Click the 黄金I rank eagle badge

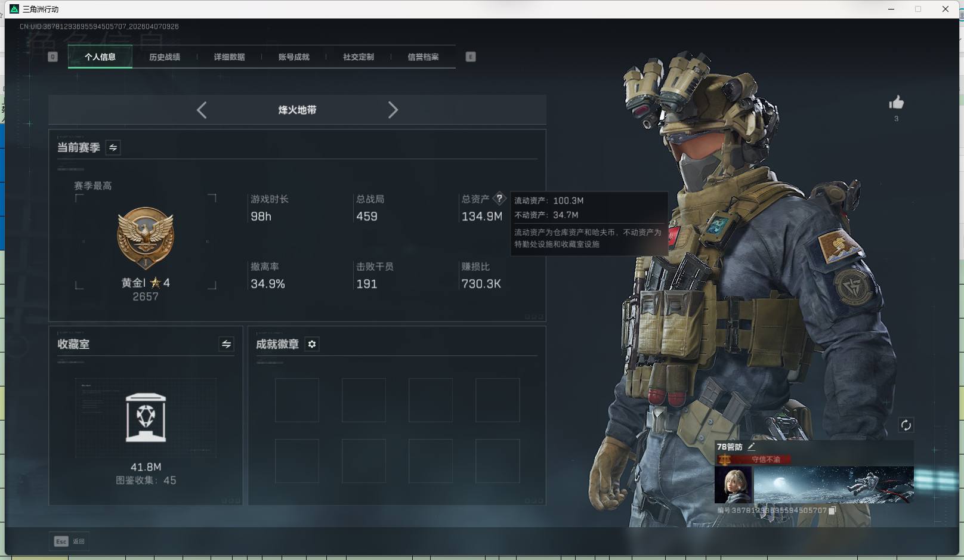click(x=146, y=239)
